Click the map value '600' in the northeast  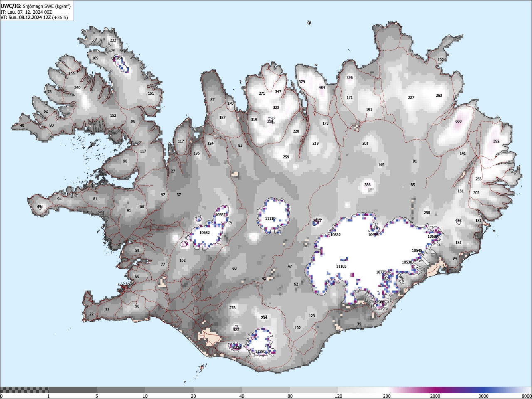point(458,121)
